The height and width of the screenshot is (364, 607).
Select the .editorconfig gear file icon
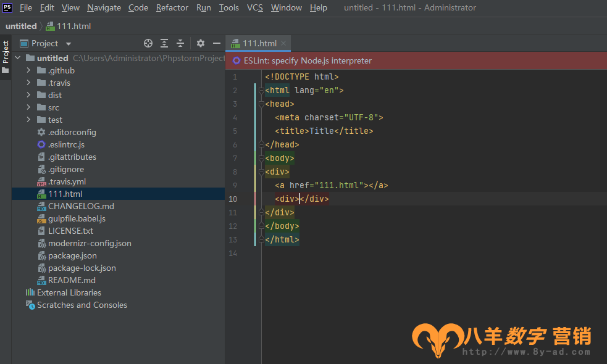click(41, 132)
